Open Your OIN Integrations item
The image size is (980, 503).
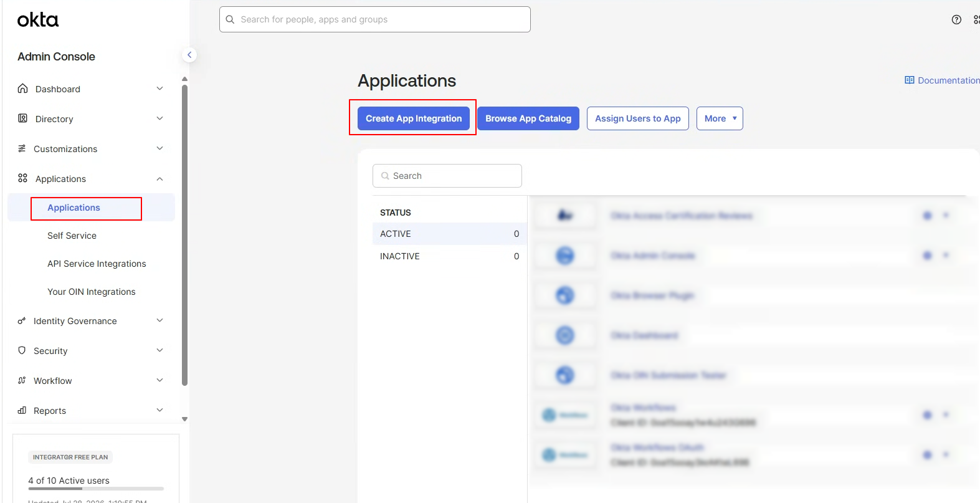click(x=91, y=292)
